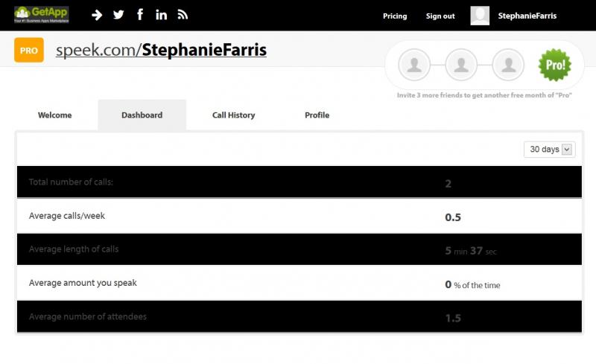The image size is (596, 364).
Task: Click the middle friend invite avatar
Action: pos(461,65)
